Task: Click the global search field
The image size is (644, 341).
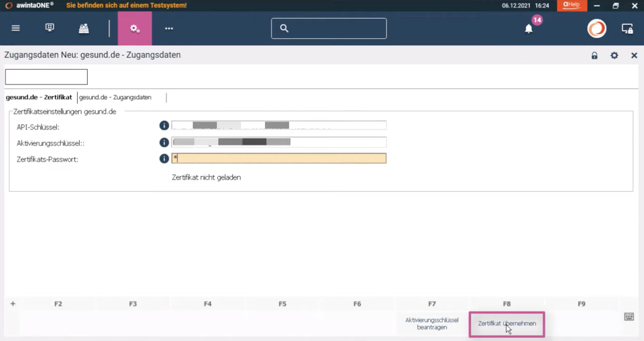Action: pyautogui.click(x=329, y=28)
